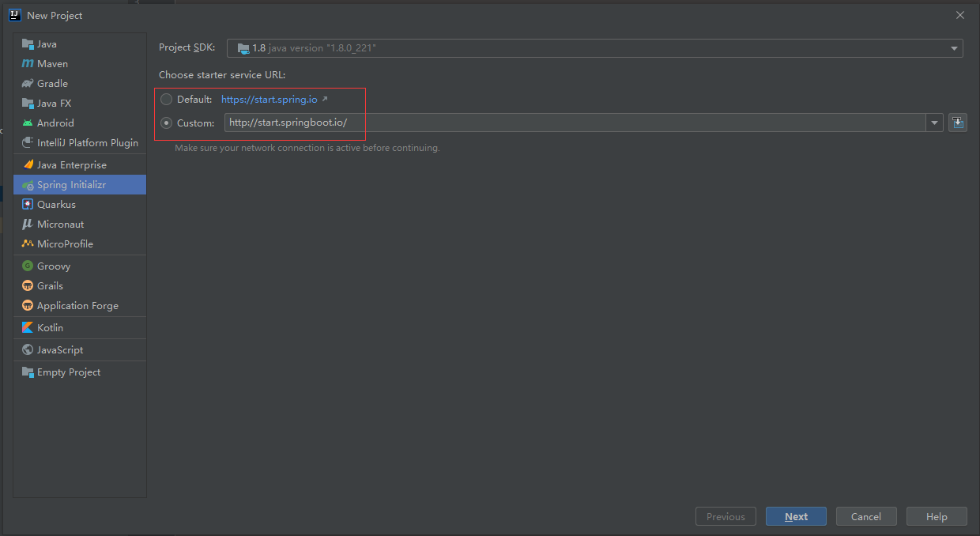980x536 pixels.
Task: Select the Groovy text label
Action: click(54, 266)
